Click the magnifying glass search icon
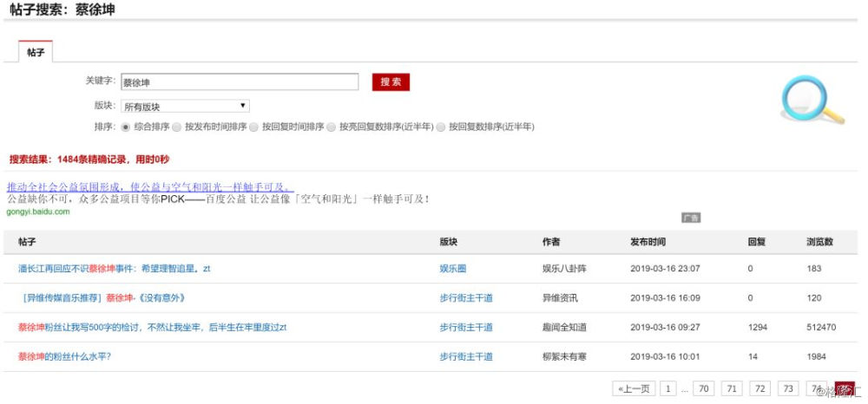The image size is (868, 404). (x=811, y=101)
